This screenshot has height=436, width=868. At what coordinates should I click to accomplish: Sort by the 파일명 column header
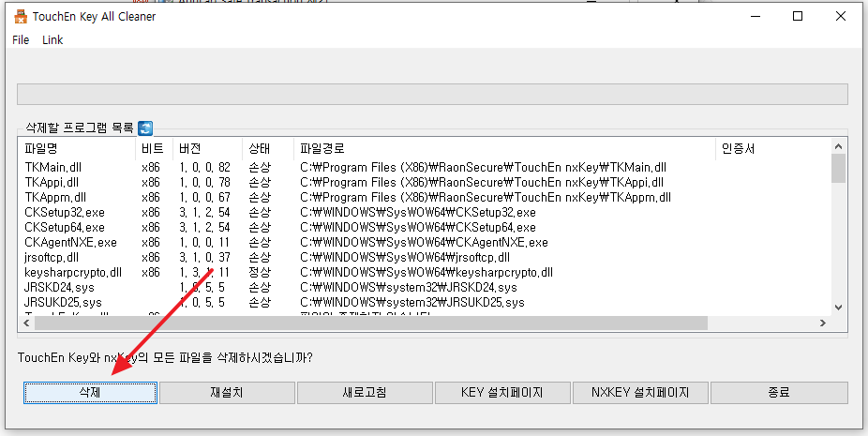pyautogui.click(x=78, y=148)
